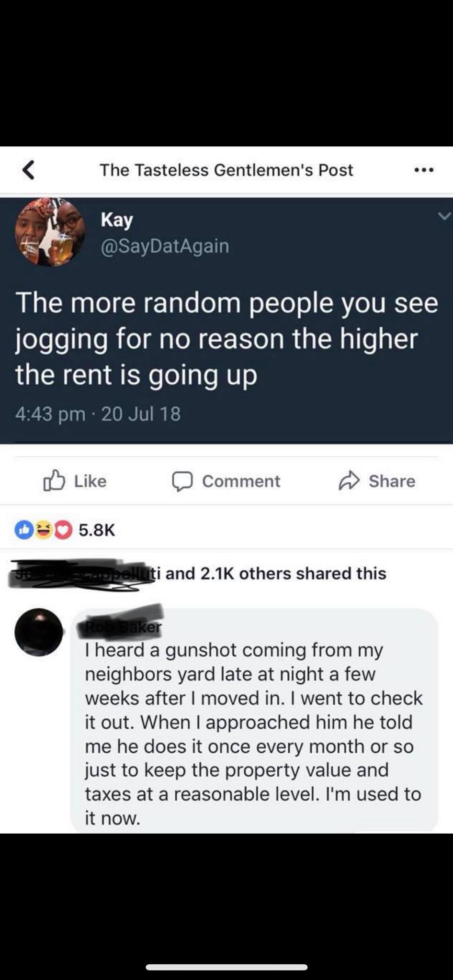Tap the back arrow icon
Screen dimensions: 453x980
pos(29,170)
